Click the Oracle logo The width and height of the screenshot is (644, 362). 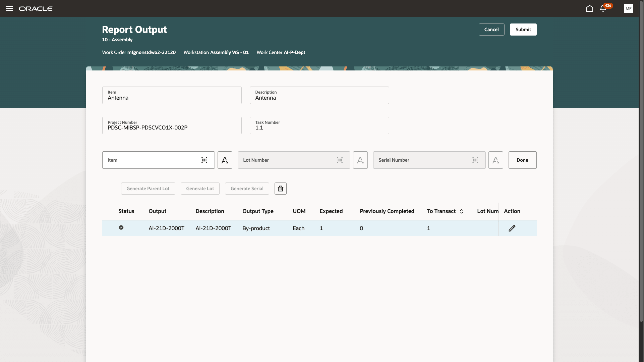point(36,8)
